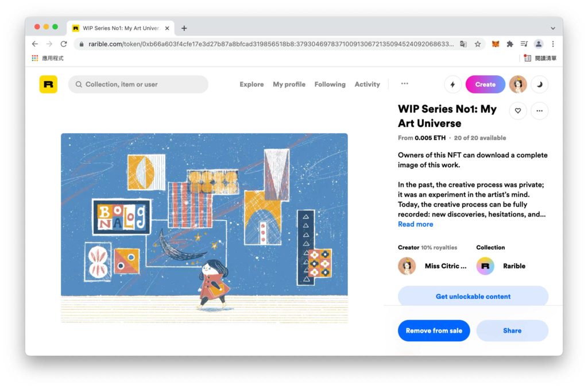The image size is (588, 389).
Task: Open the browser extensions puzzle icon
Action: tap(510, 44)
